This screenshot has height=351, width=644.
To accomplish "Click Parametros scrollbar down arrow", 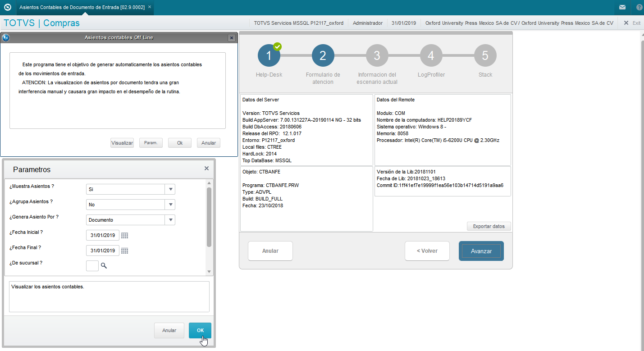I will coord(209,272).
